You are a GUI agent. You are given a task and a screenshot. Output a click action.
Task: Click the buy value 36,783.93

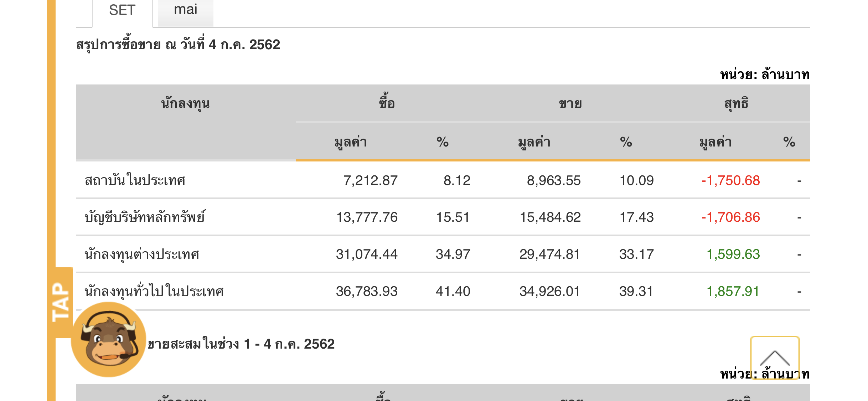pyautogui.click(x=367, y=292)
